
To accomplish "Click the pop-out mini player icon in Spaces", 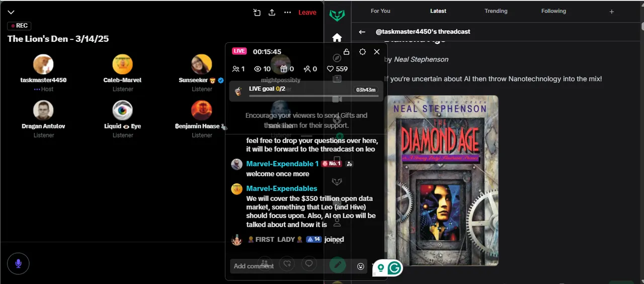I will pyautogui.click(x=257, y=13).
